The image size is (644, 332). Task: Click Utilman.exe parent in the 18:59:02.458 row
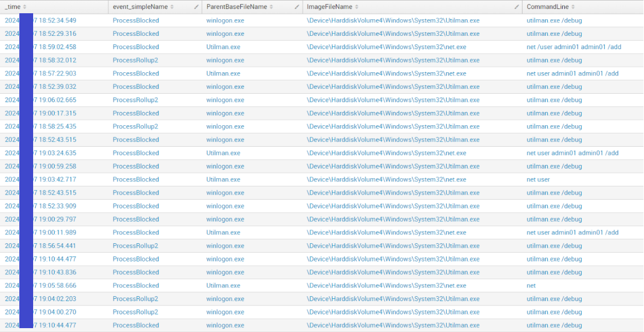pos(223,47)
